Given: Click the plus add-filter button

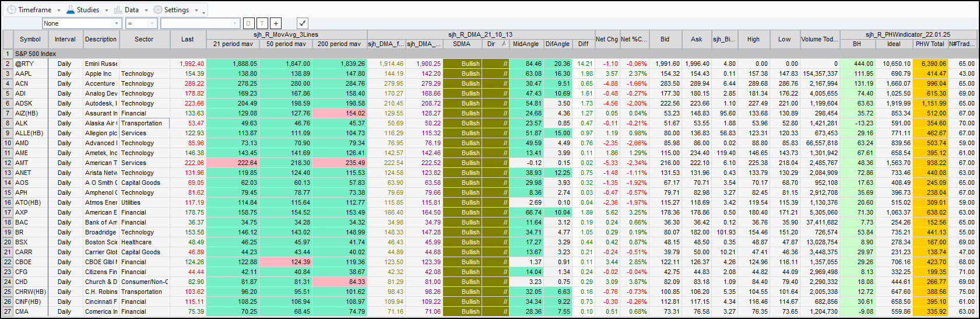Looking at the screenshot, I should [x=276, y=23].
